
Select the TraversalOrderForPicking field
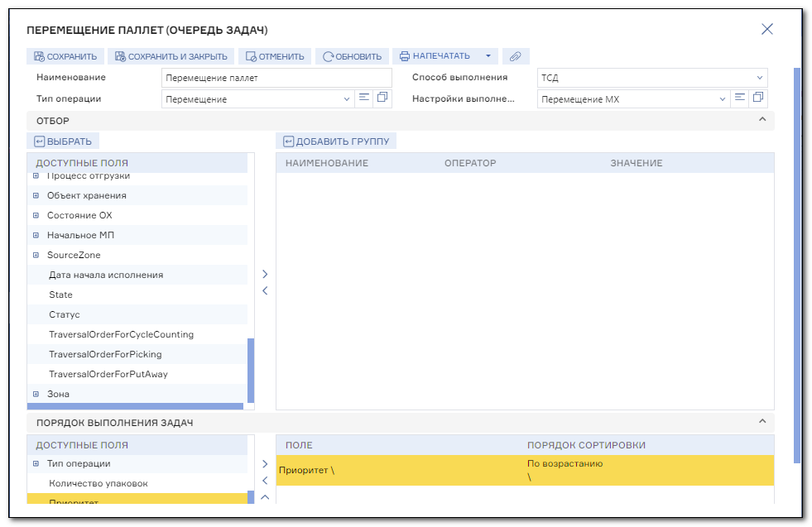pyautogui.click(x=106, y=355)
